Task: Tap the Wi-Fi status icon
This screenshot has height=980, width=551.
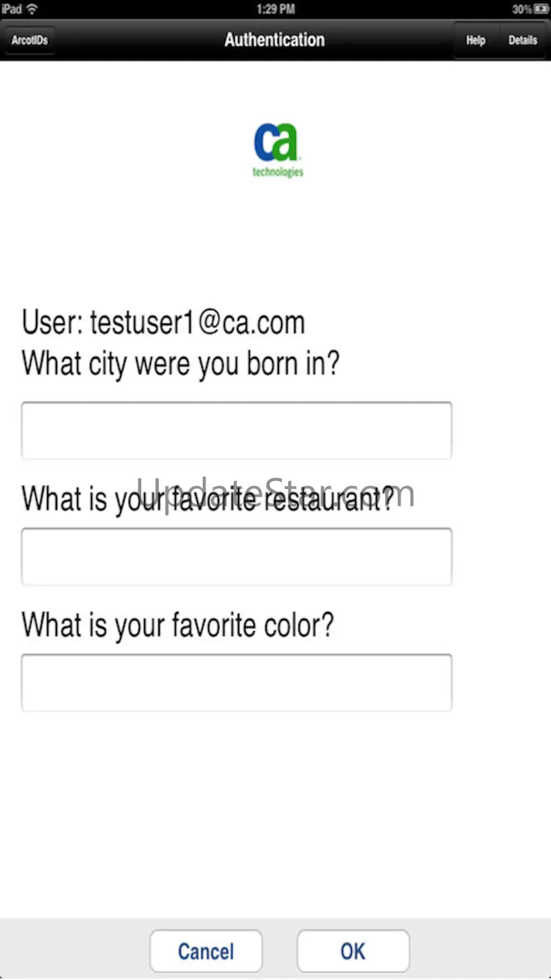Action: coord(32,9)
